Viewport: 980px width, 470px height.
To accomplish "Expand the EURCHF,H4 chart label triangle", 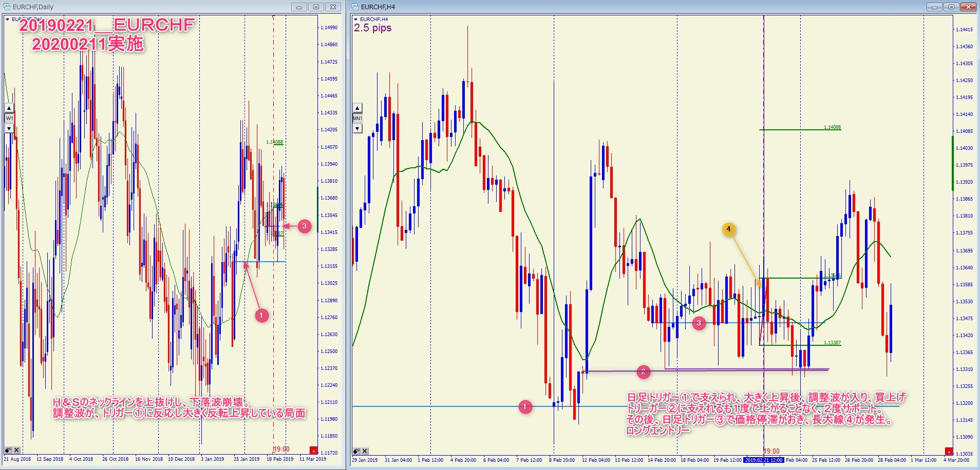I will tap(355, 19).
